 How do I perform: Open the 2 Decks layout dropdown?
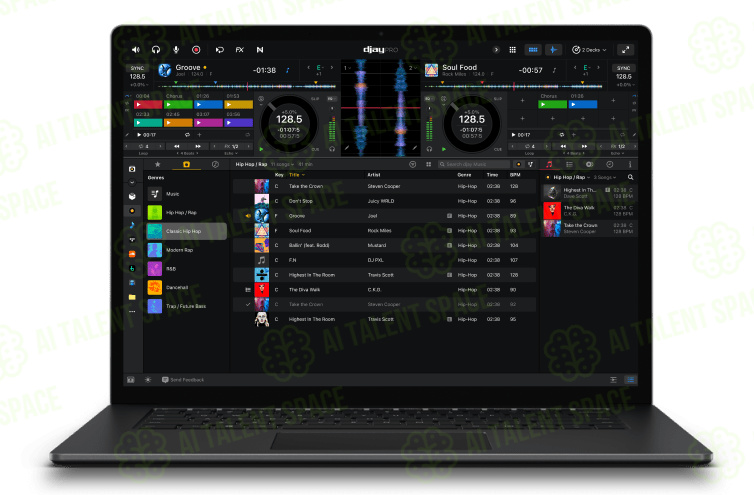(x=589, y=50)
